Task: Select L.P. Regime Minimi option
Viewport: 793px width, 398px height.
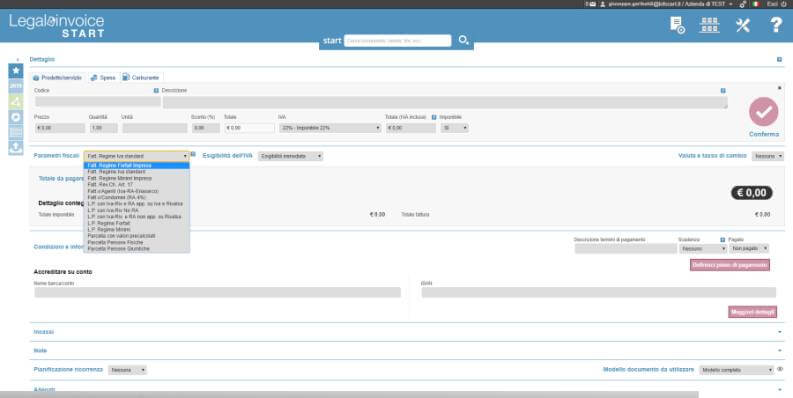Action: (137, 230)
